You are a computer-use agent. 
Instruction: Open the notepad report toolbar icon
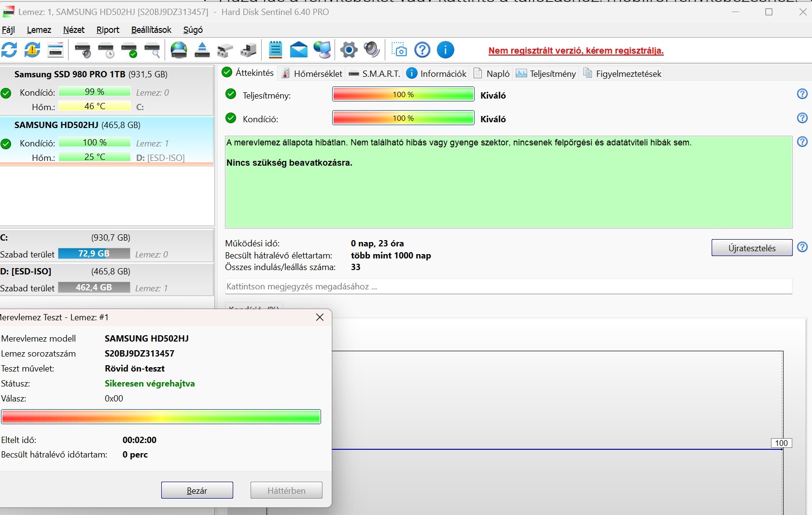[x=275, y=50]
